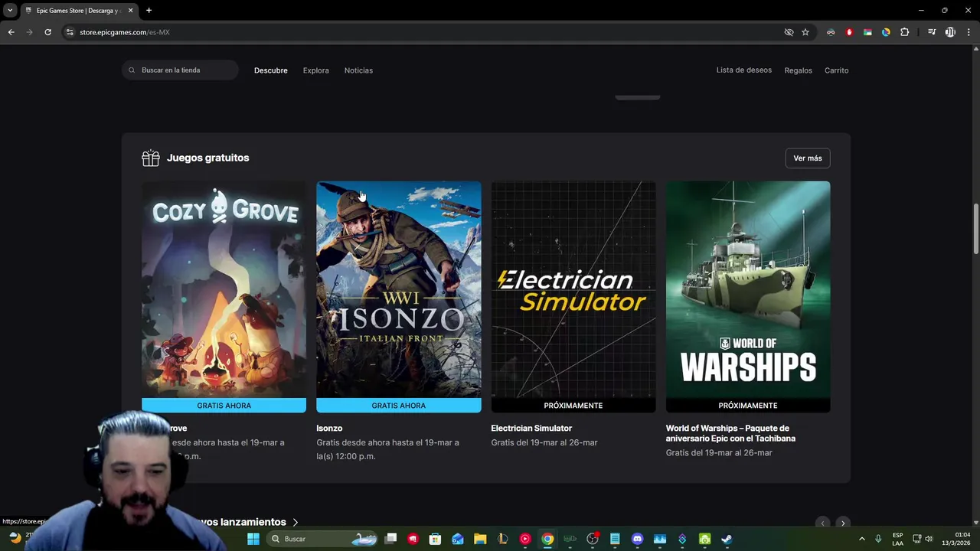Viewport: 980px width, 551px height.
Task: Click the 'Electrician Simulator' title text
Action: (x=531, y=429)
